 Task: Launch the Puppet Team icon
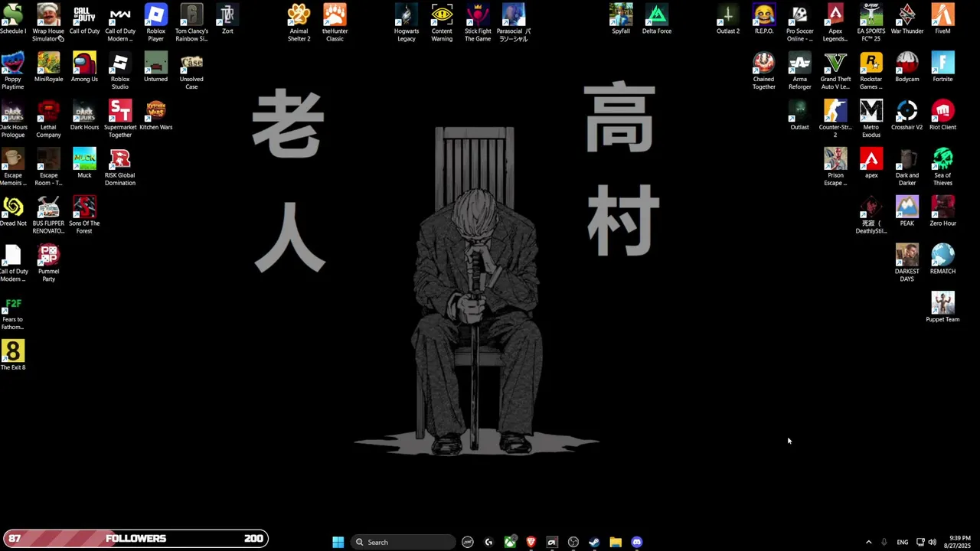pyautogui.click(x=942, y=308)
